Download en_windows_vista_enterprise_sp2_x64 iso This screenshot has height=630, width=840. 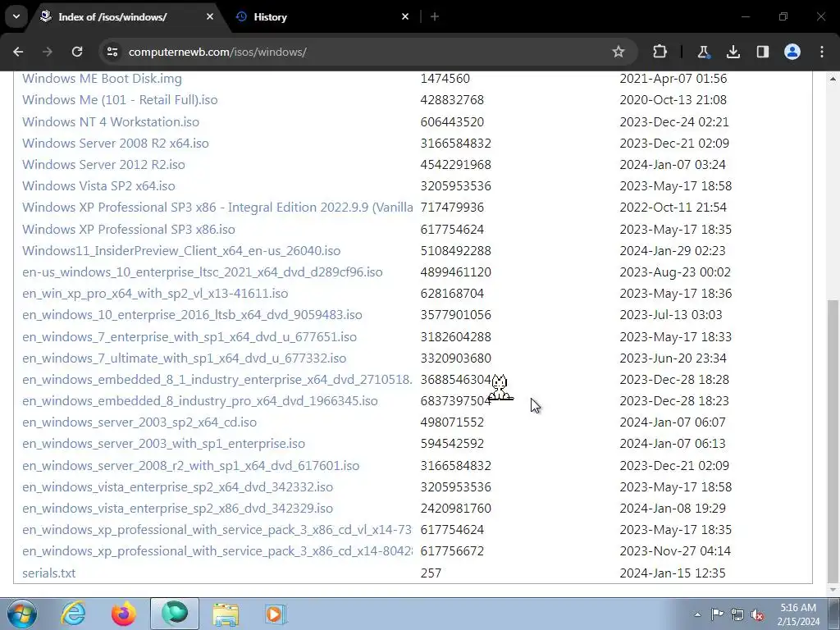point(177,488)
